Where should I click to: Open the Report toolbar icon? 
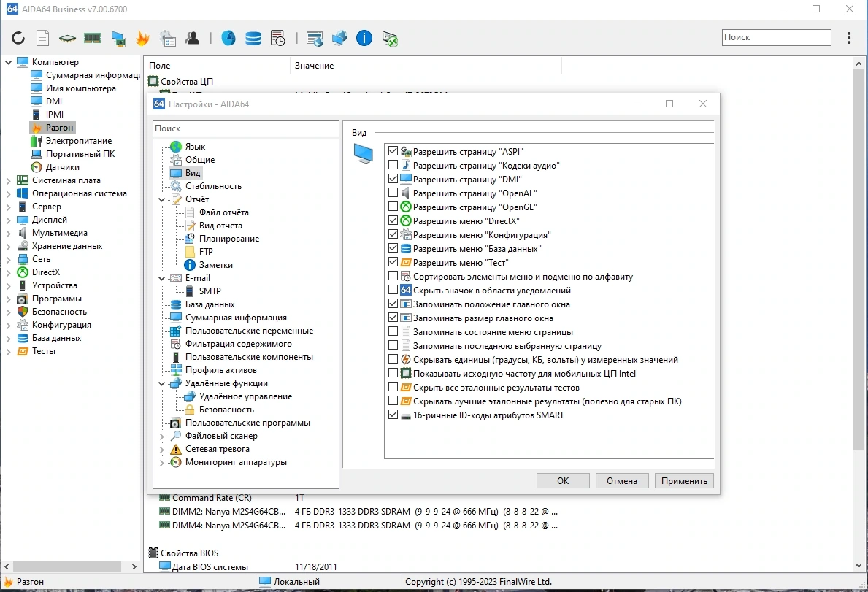coord(42,38)
